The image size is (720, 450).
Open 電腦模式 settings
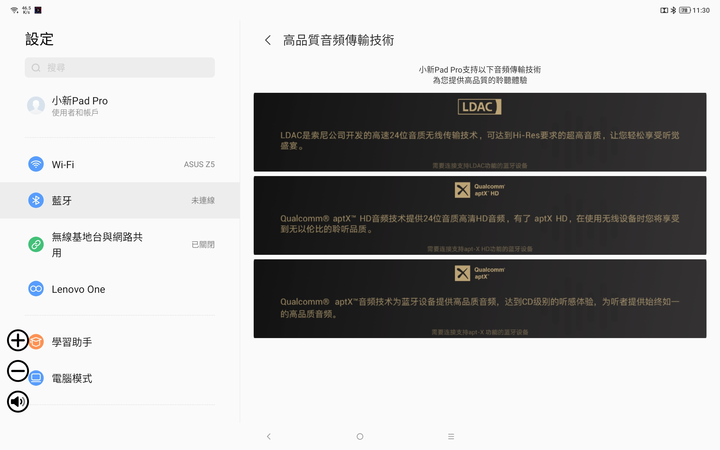(x=120, y=378)
